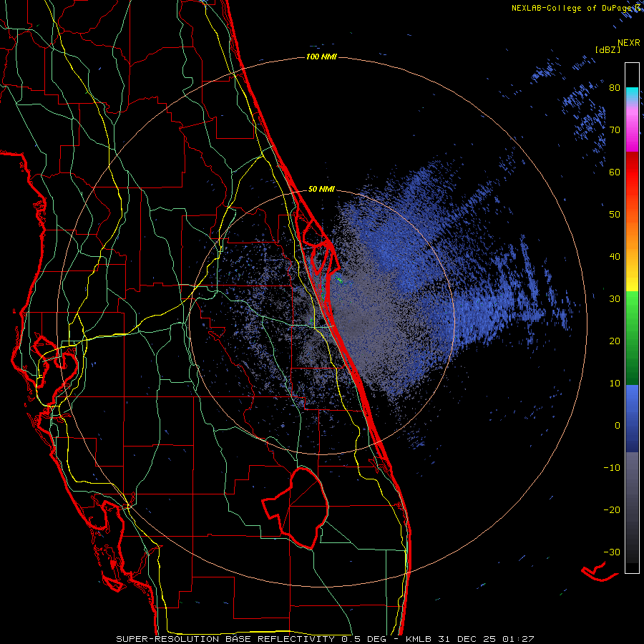Image resolution: width=644 pixels, height=644 pixels.
Task: Pick the red band of the color bar
Action: [x=632, y=172]
